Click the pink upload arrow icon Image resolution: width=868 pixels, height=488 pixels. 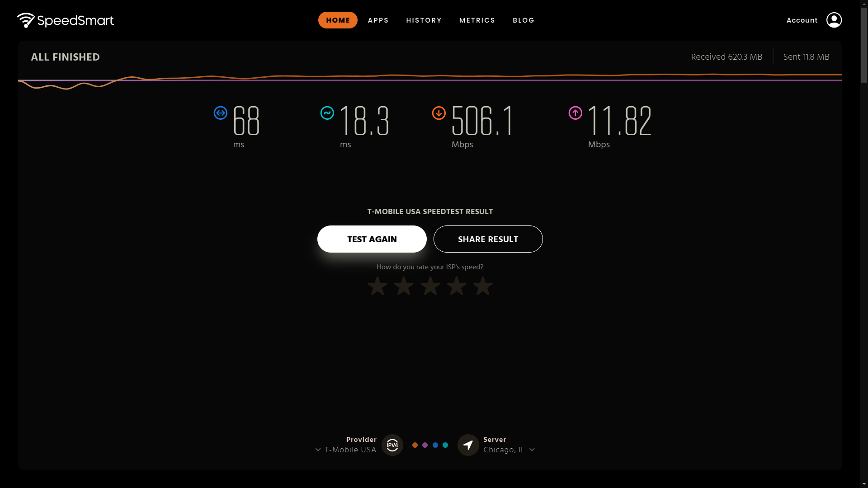point(575,113)
